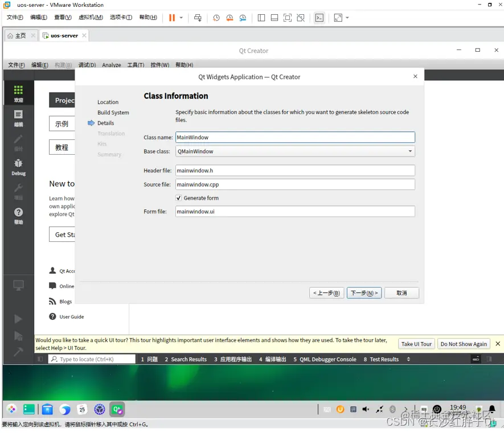
Task: Open the VMware console view icon
Action: tap(319, 18)
